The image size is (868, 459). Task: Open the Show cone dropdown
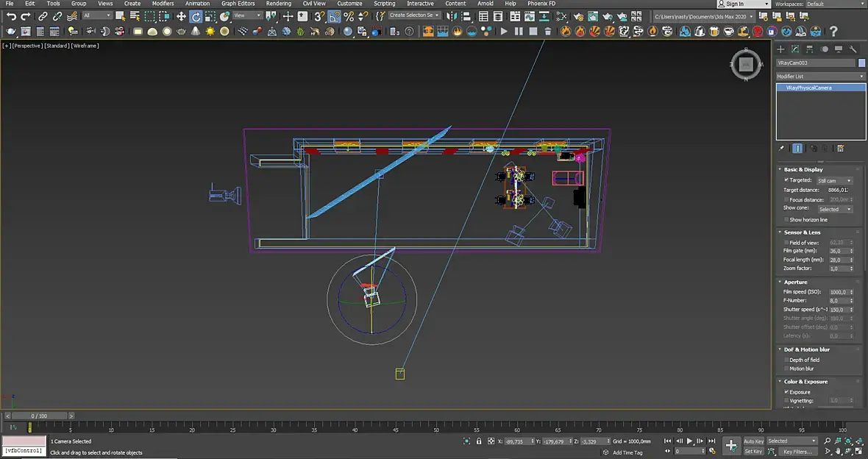click(x=835, y=209)
